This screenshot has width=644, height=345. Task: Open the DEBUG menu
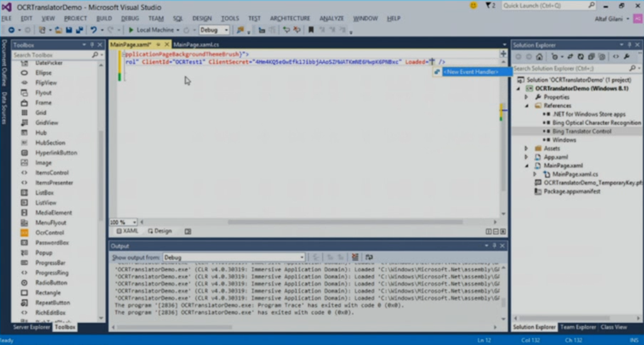coord(130,18)
